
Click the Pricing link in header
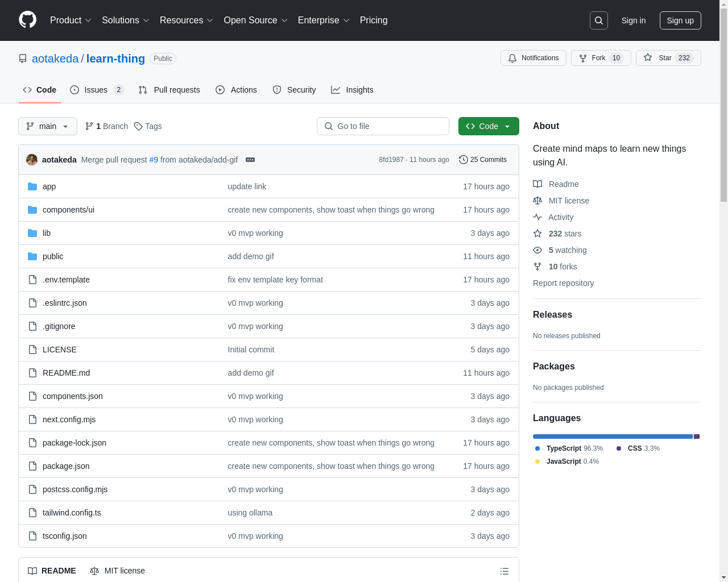tap(374, 20)
